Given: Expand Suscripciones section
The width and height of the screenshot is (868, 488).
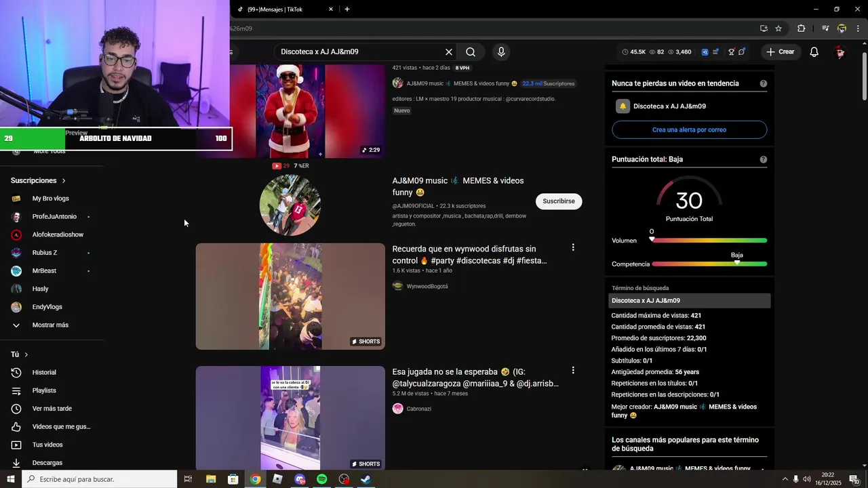Looking at the screenshot, I should pyautogui.click(x=38, y=181).
